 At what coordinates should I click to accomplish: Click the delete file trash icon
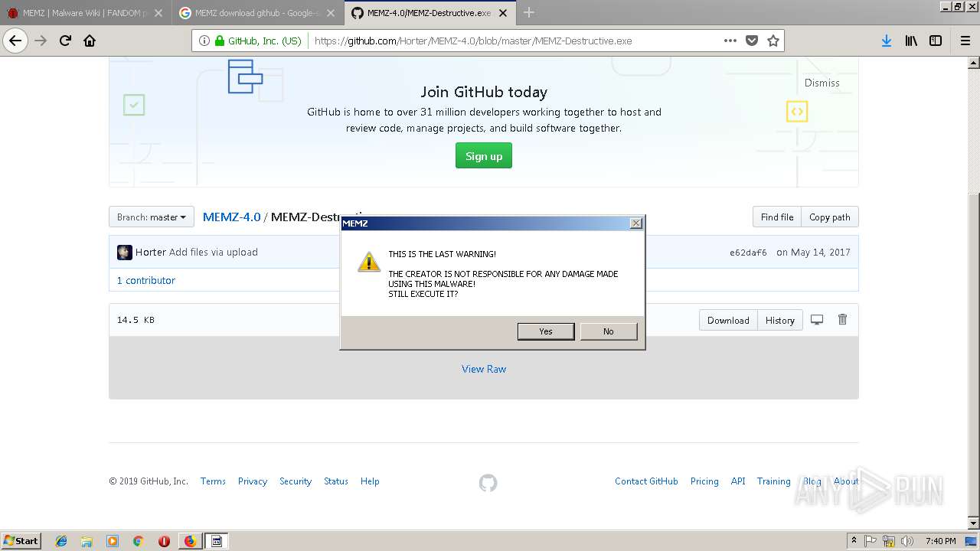pyautogui.click(x=842, y=319)
